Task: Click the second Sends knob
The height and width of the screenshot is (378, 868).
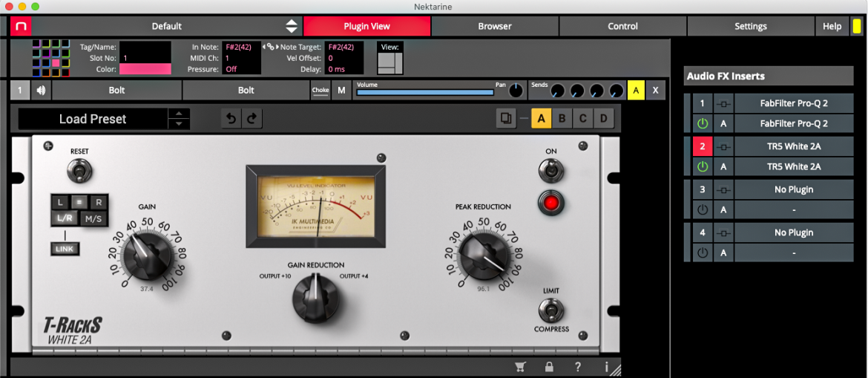Action: click(x=577, y=91)
